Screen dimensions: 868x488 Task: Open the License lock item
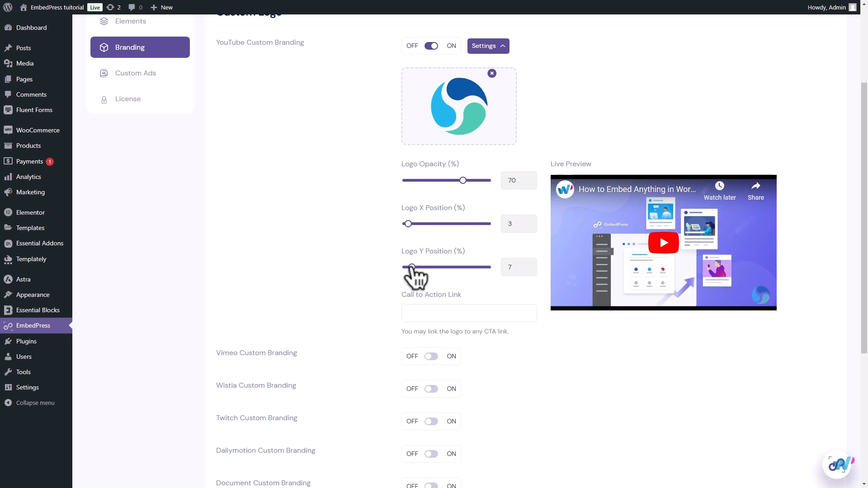(x=127, y=99)
